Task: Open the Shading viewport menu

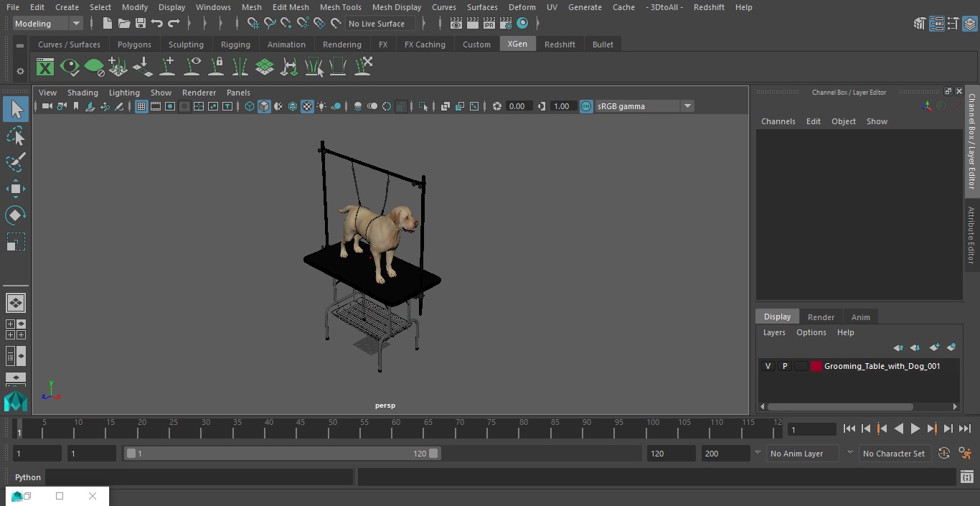Action: (x=83, y=93)
